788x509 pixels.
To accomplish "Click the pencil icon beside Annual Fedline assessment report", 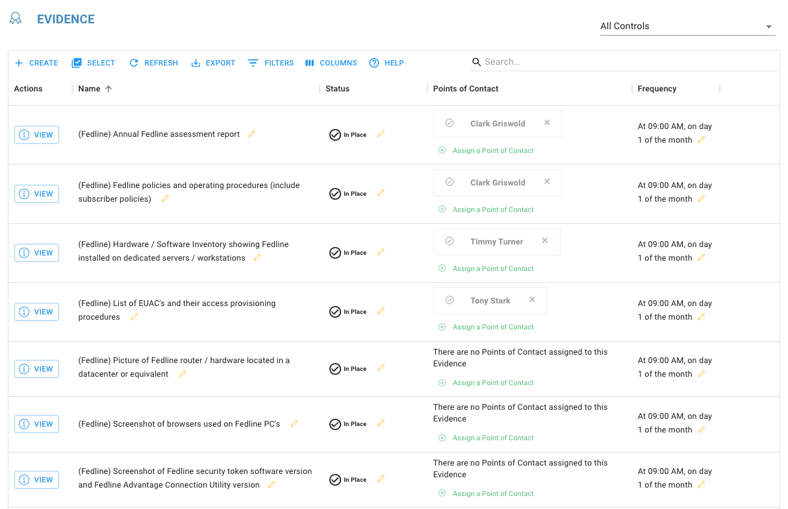I will (x=252, y=134).
